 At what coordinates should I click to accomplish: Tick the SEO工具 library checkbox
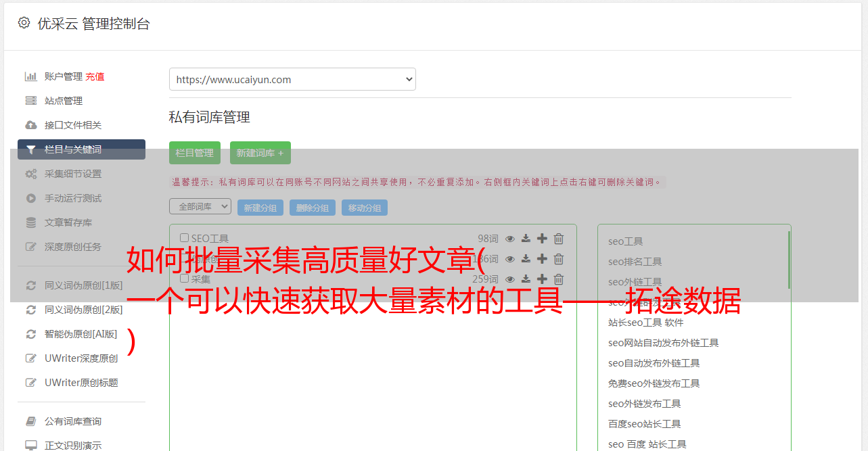click(x=184, y=238)
